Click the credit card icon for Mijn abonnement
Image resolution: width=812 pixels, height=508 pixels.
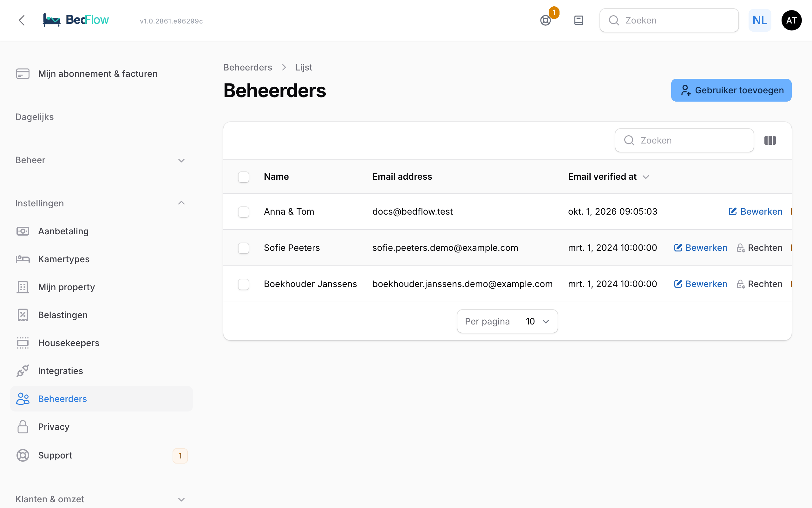pyautogui.click(x=23, y=74)
